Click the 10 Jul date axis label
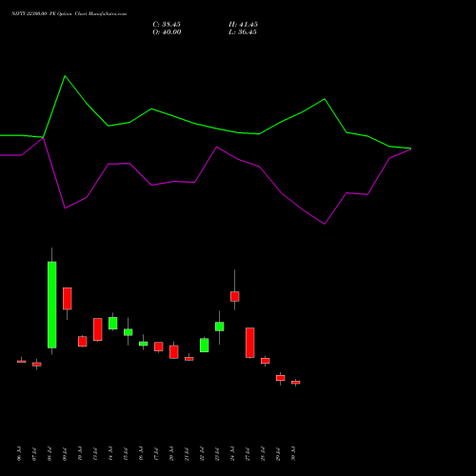 click(80, 454)
